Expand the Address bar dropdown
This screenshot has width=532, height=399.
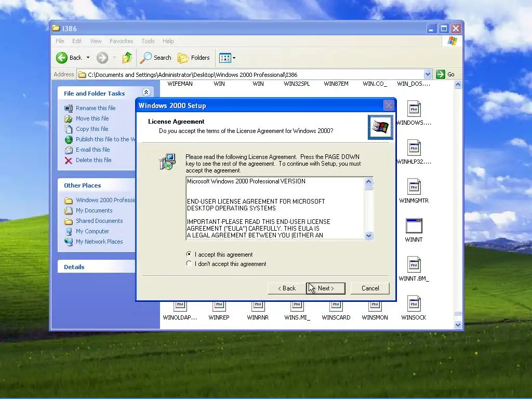pyautogui.click(x=428, y=74)
